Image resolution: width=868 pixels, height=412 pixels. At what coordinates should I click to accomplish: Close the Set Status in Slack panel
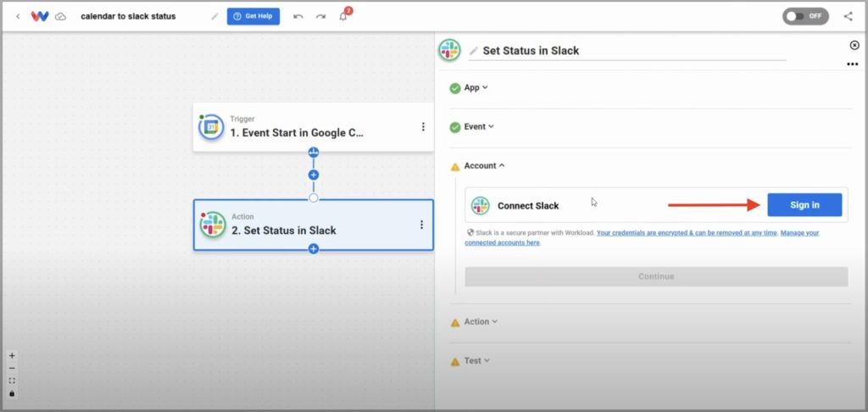(854, 46)
